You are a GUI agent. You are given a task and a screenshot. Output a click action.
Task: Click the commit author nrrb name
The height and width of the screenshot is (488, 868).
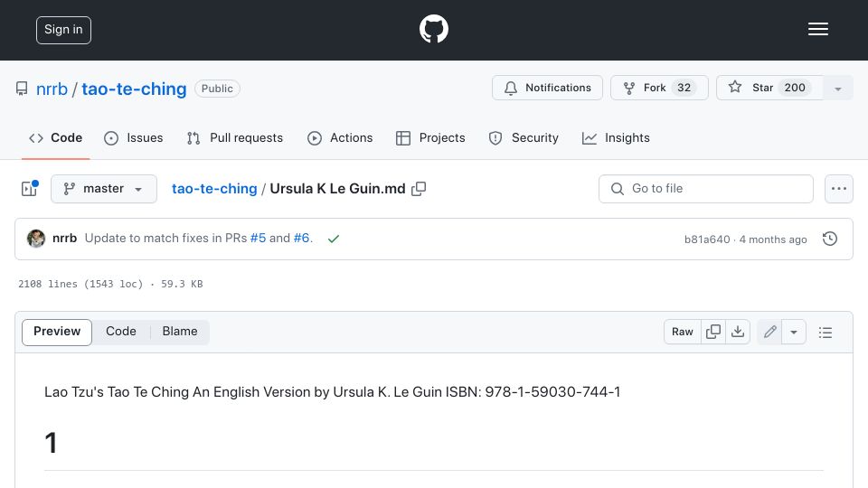(65, 238)
